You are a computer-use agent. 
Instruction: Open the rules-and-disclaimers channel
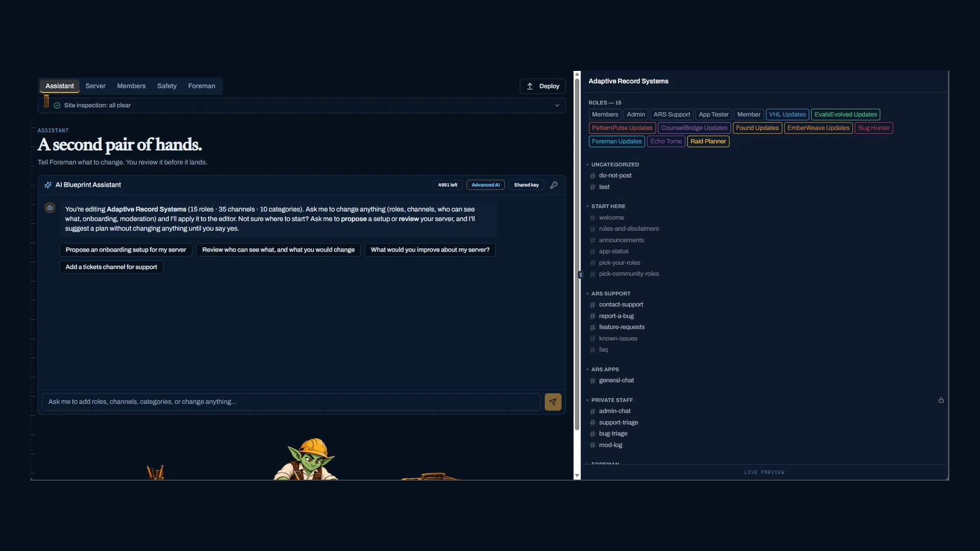629,229
